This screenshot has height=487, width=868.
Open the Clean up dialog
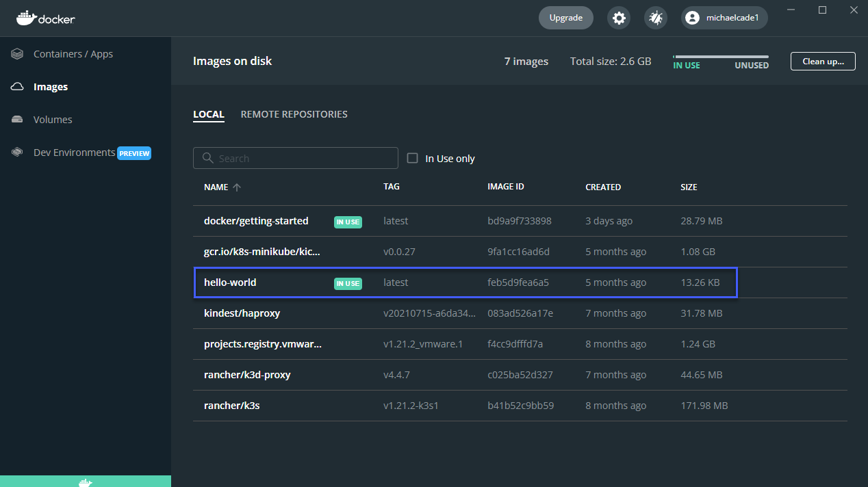pyautogui.click(x=823, y=61)
